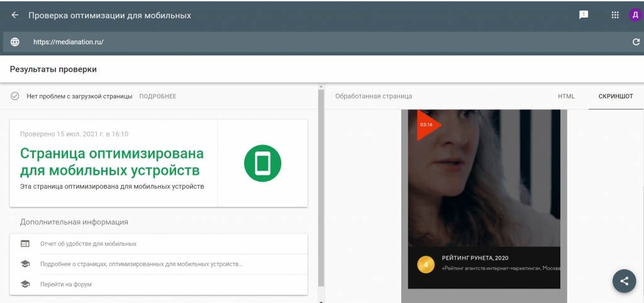Screen dimensions: 644x303
Task: Click the left panel vertical scrollbar
Action: pyautogui.click(x=321, y=187)
